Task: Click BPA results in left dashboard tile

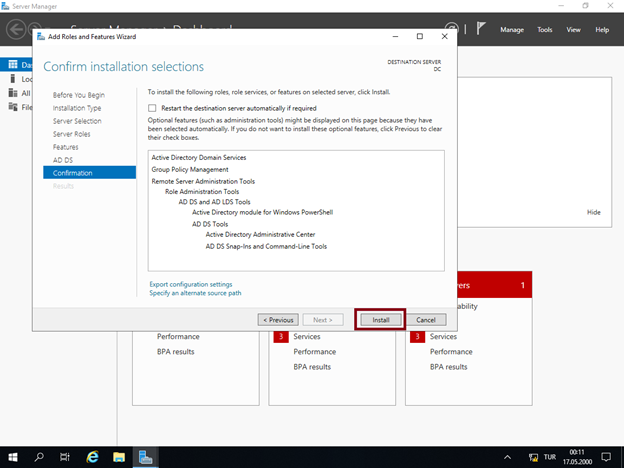Action: click(x=176, y=352)
